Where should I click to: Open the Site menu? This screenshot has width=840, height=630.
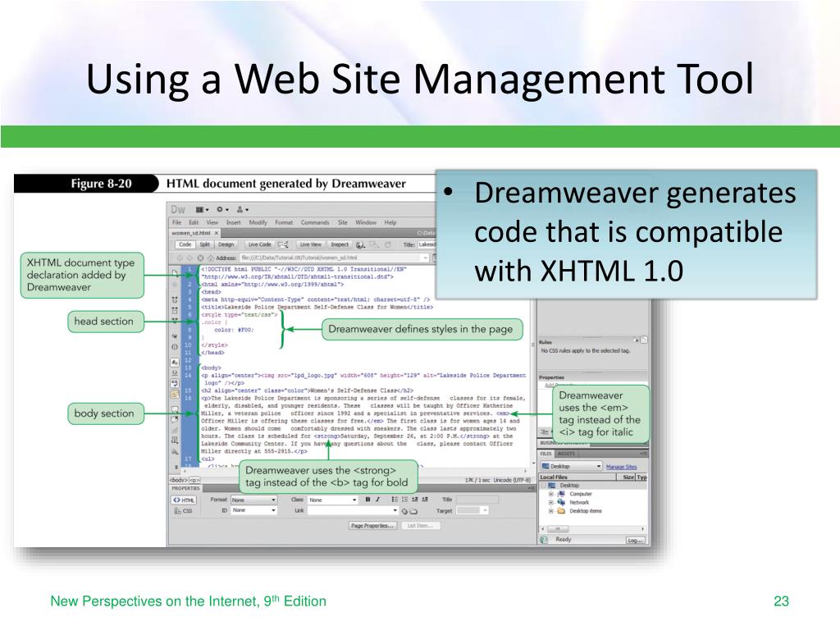(x=343, y=222)
